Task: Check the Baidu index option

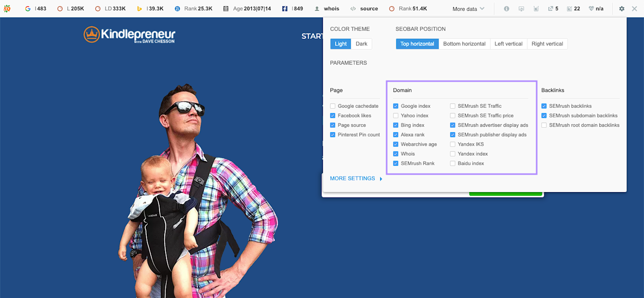Action: tap(453, 164)
